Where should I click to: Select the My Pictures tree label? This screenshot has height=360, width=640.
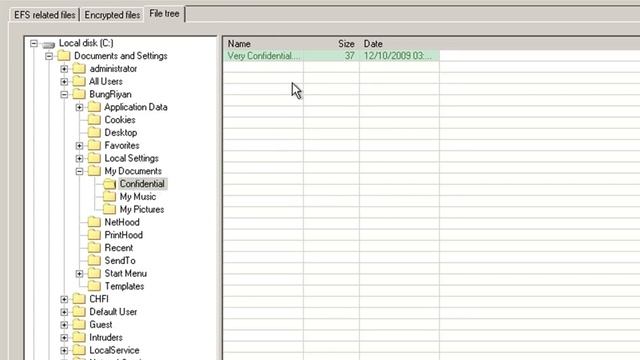[x=142, y=209]
